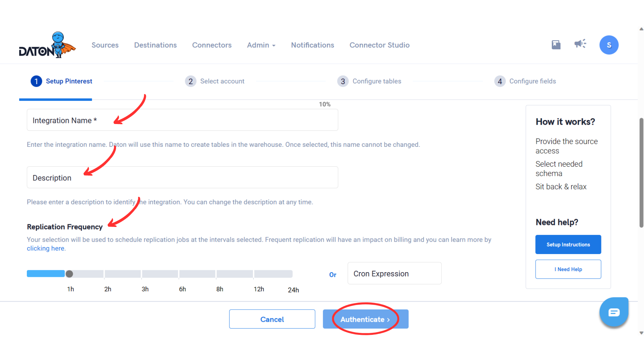Open the chat support bubble
Screen dimensions: 644x362
tap(614, 312)
